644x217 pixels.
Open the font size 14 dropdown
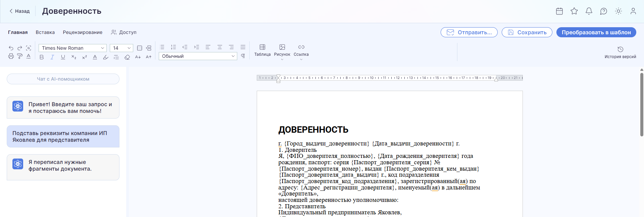pyautogui.click(x=121, y=48)
